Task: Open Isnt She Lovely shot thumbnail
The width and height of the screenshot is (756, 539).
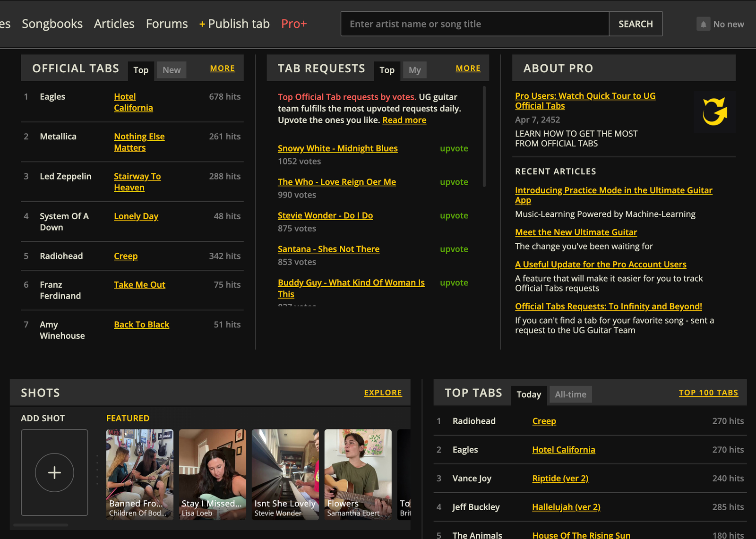Action: [x=285, y=475]
